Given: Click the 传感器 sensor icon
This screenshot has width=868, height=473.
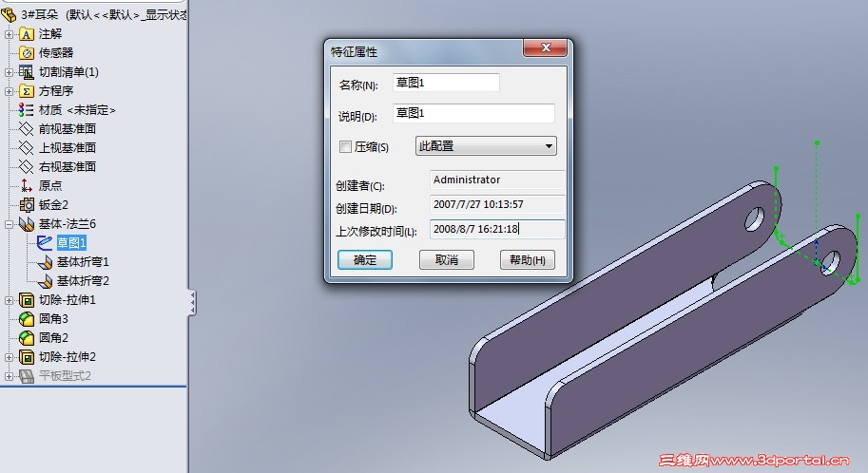Looking at the screenshot, I should [x=26, y=53].
